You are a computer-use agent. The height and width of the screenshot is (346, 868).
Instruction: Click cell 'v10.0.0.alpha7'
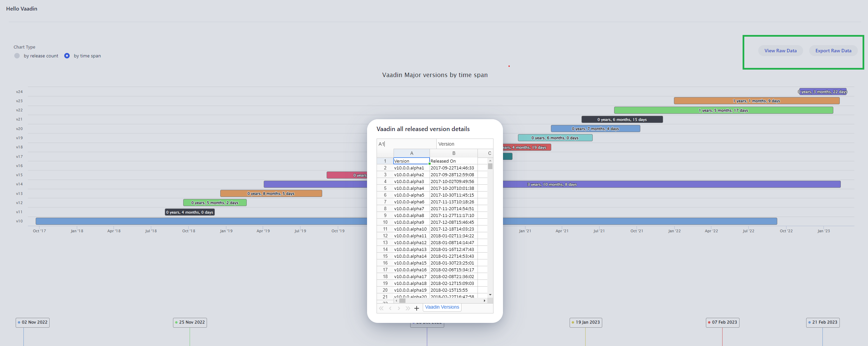pyautogui.click(x=412, y=208)
